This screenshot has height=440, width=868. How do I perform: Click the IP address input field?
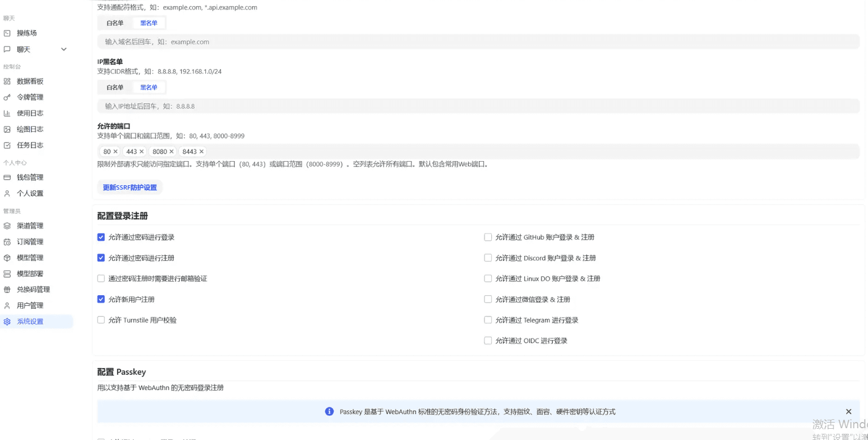(x=478, y=106)
